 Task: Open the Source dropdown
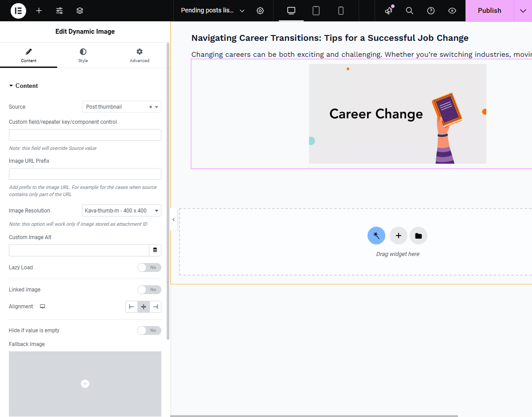(x=121, y=107)
